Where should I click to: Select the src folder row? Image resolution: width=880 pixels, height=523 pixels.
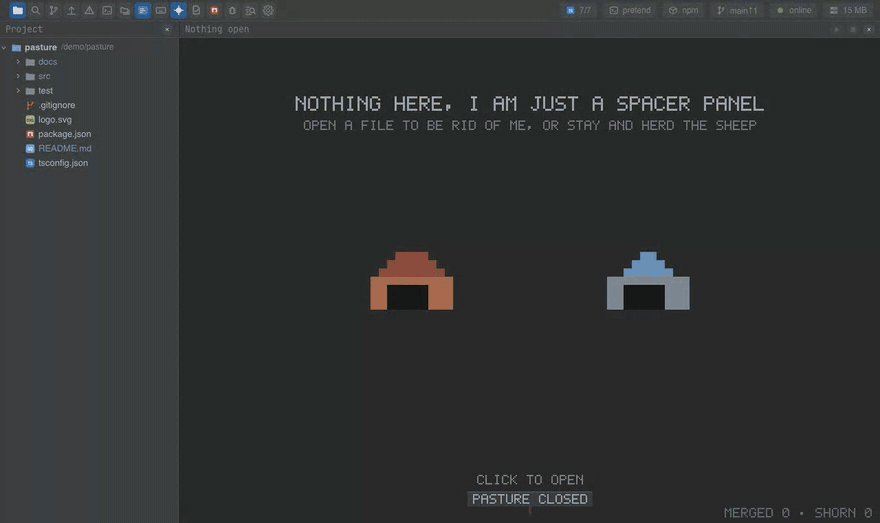pos(89,76)
